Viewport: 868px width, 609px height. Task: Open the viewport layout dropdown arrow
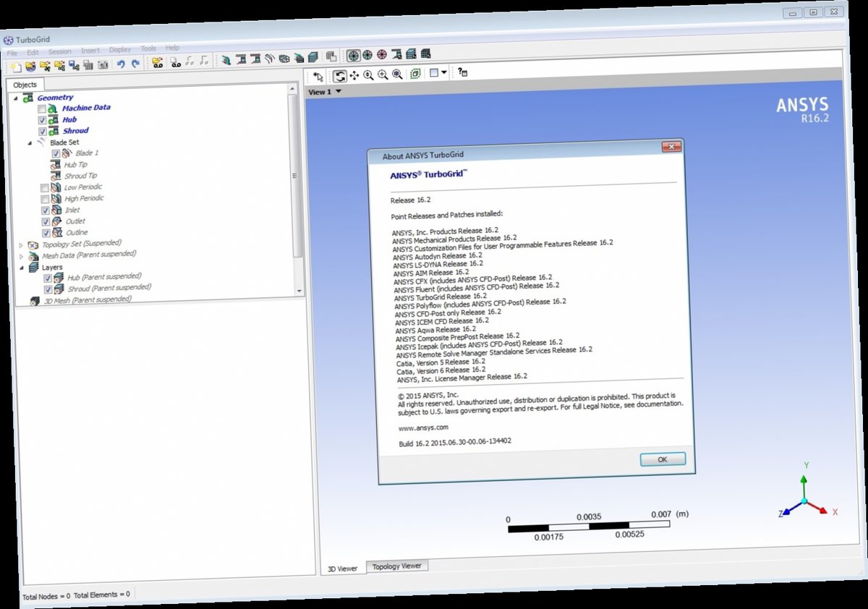pyautogui.click(x=443, y=72)
